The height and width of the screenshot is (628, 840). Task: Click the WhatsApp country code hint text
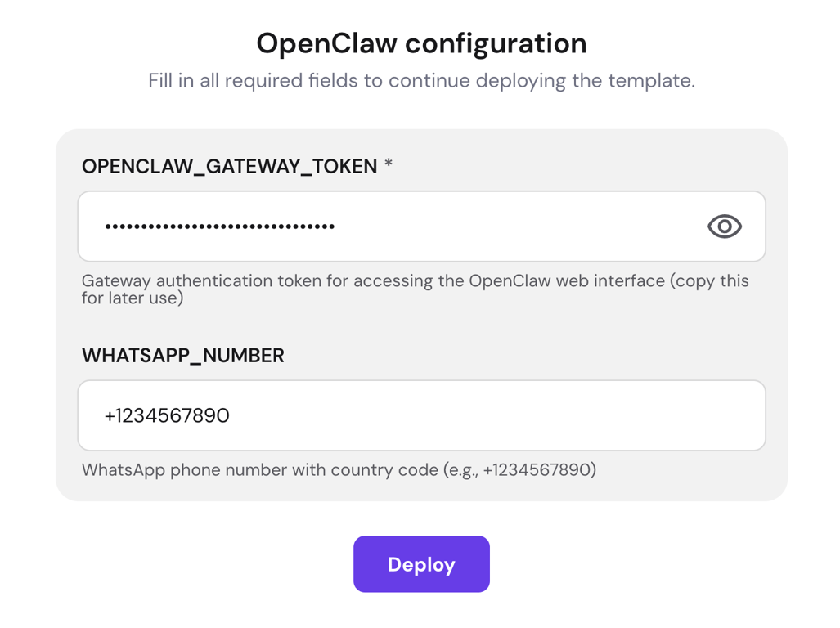pyautogui.click(x=339, y=469)
